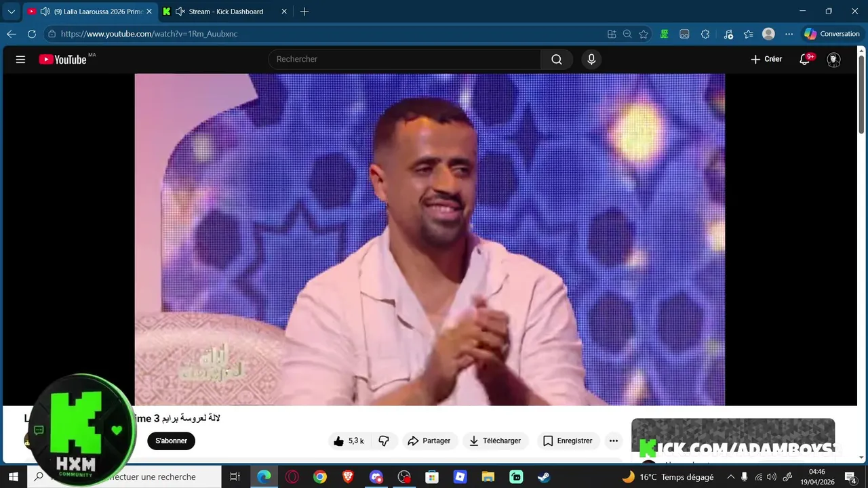Open the zoom out indicator in address bar
This screenshot has height=488, width=868.
627,34
